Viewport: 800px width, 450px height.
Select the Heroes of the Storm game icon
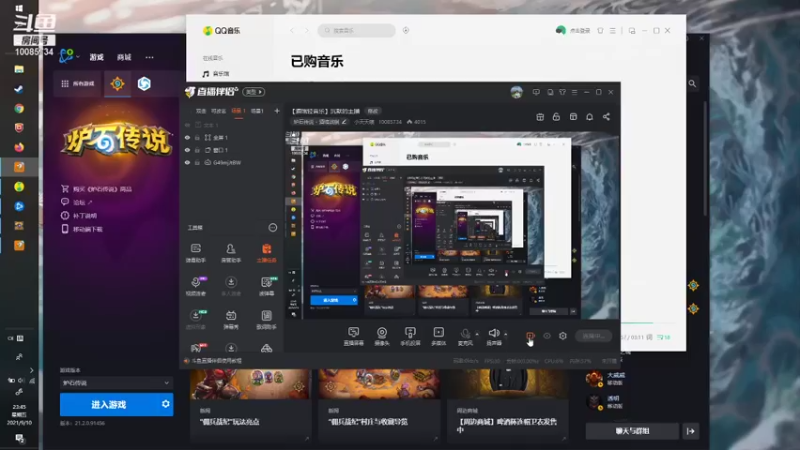click(x=144, y=84)
